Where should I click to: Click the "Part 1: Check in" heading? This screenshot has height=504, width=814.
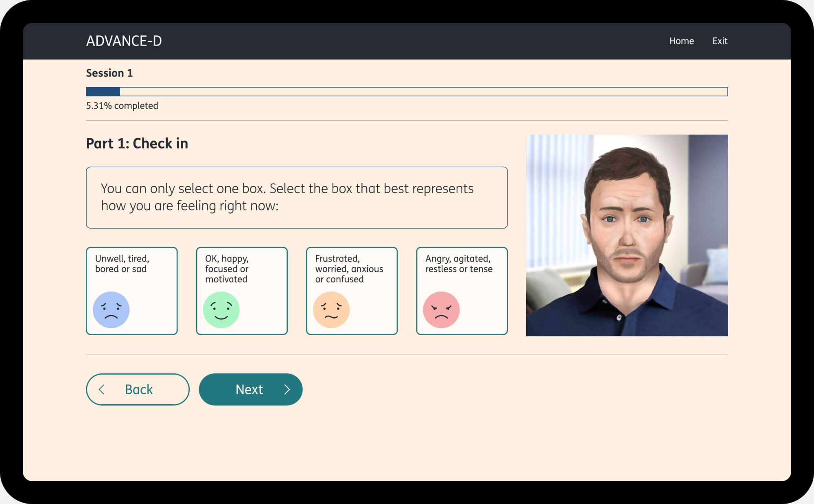point(137,144)
